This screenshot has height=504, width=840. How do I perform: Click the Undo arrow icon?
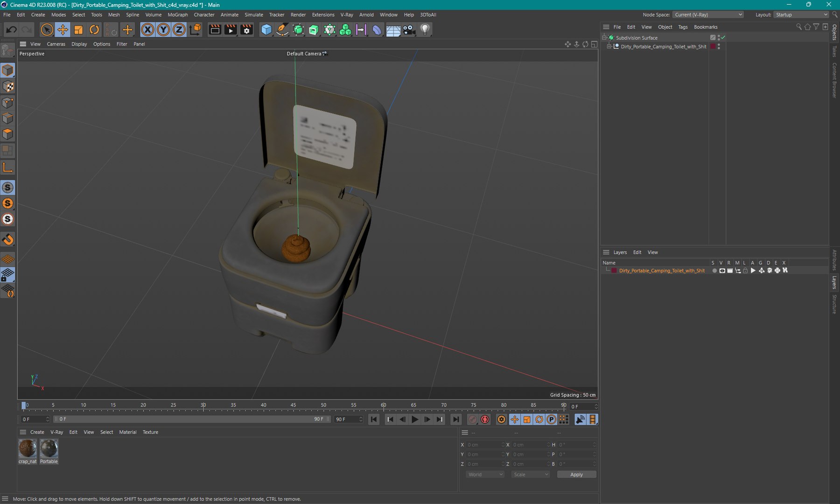11,30
